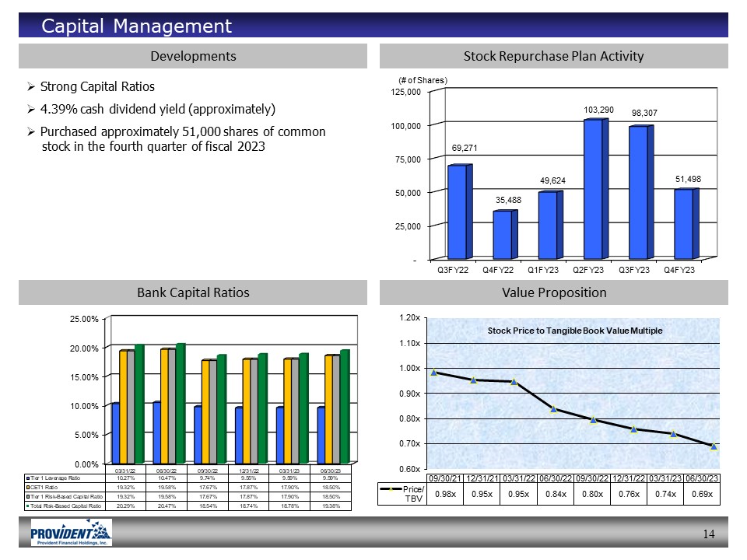This screenshot has height=560, width=747.
Task: Click the Q4FY23 bar labeled 51,498
Action: tap(684, 224)
